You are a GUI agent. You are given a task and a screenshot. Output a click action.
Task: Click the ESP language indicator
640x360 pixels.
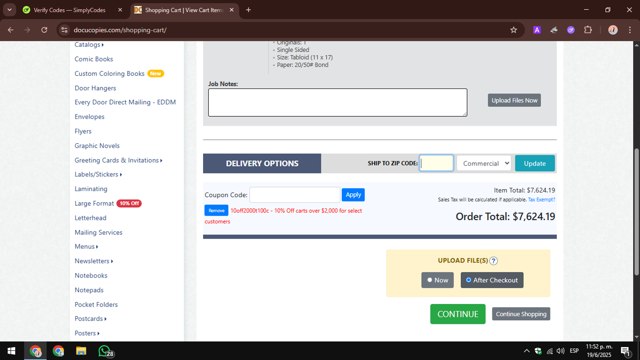pyautogui.click(x=574, y=351)
